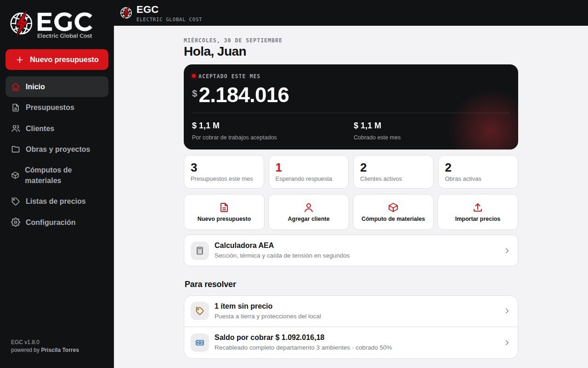This screenshot has width=588, height=368.
Task: Open the Clientes activos stat card
Action: (x=393, y=172)
